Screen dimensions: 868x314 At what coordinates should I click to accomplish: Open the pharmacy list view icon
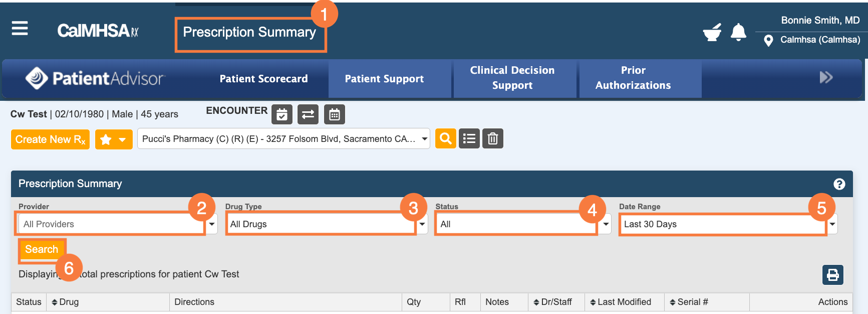[469, 138]
